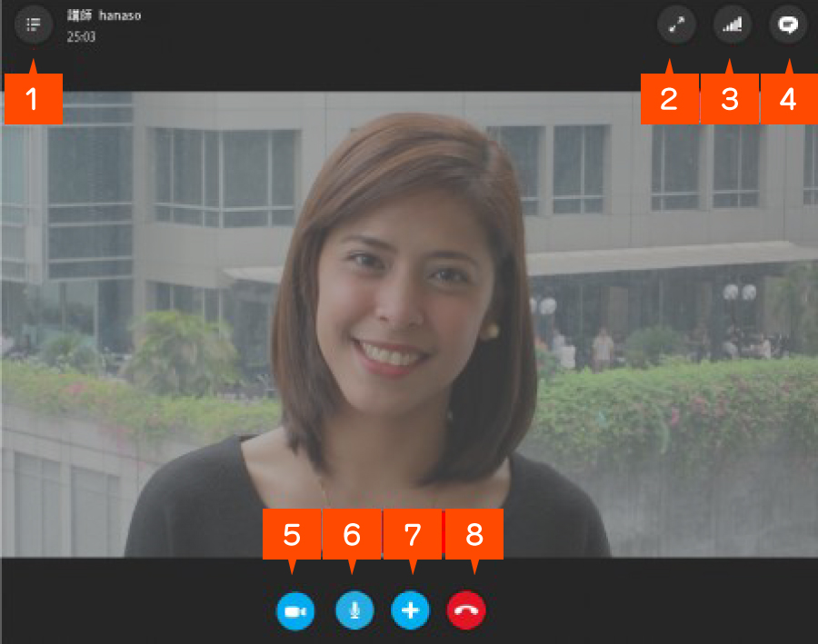Image resolution: width=818 pixels, height=644 pixels.
Task: Select the orange number 8 marker
Action: click(474, 534)
